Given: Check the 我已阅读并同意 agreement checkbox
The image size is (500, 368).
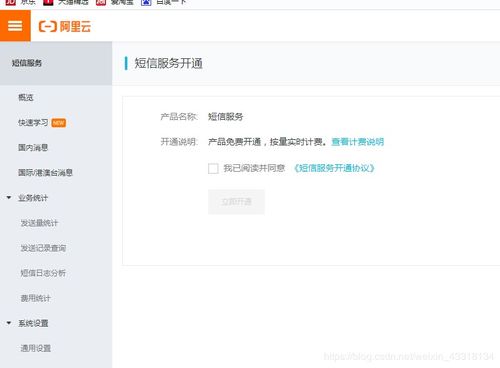Looking at the screenshot, I should point(213,168).
